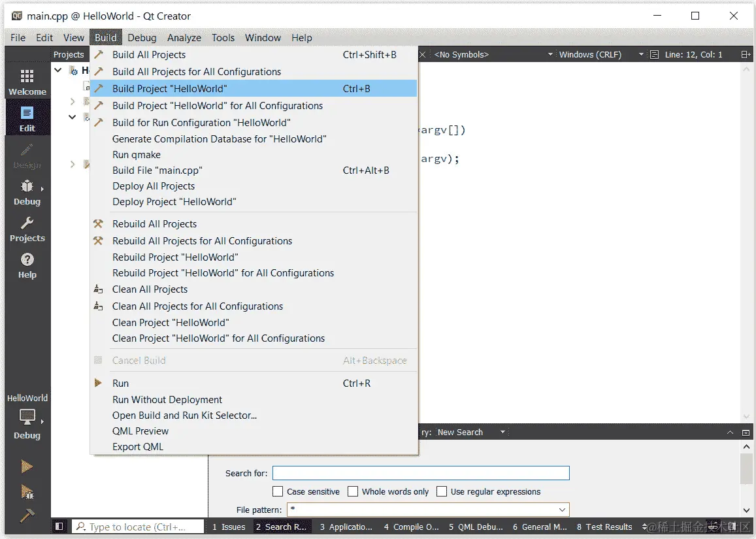Open the symbols dropdown showing No Symbols

pyautogui.click(x=493, y=54)
